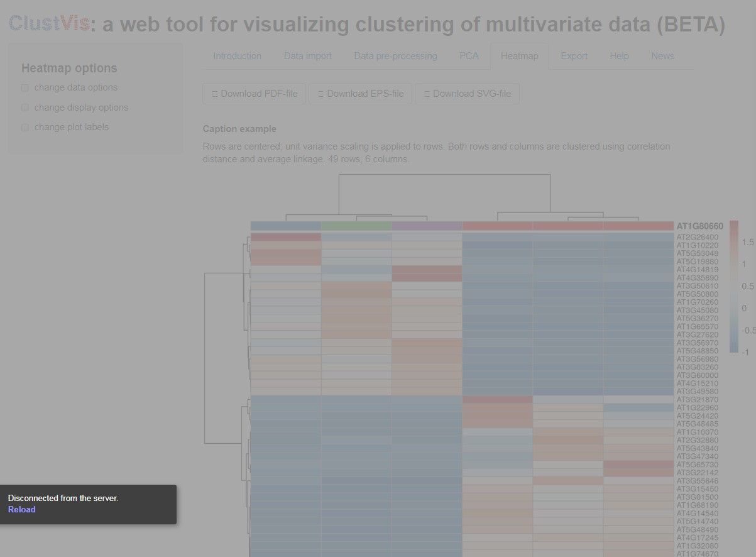Viewport: 756px width, 557px height.
Task: Click row label AT5G48850
Action: coord(697,351)
